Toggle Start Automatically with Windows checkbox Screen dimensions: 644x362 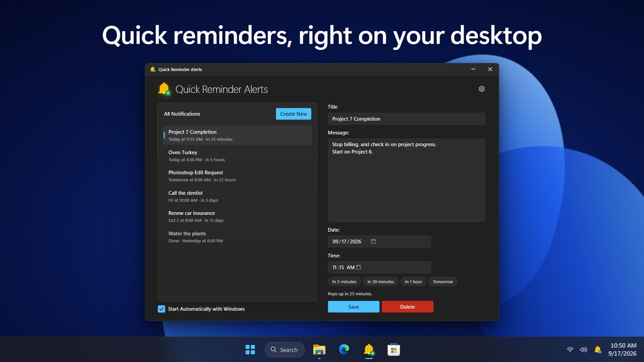pos(162,309)
